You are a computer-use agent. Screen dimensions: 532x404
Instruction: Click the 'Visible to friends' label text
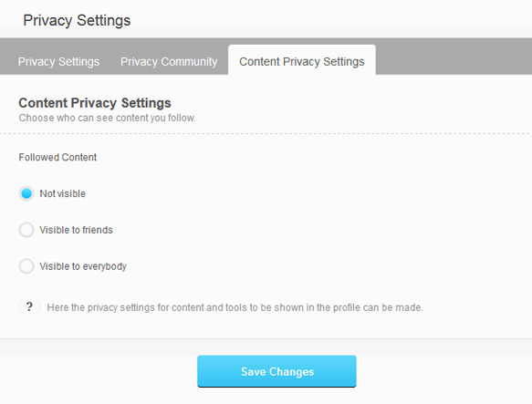click(76, 230)
